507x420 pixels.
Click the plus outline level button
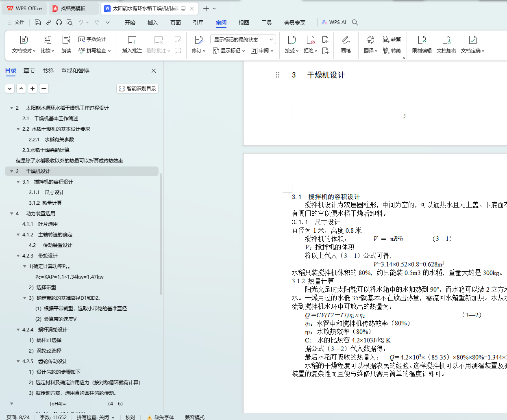(x=33, y=89)
